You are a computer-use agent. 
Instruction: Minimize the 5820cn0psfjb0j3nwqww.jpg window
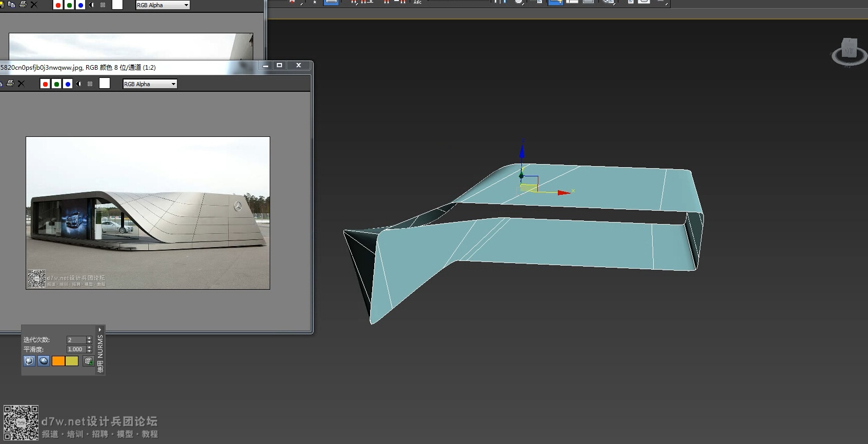point(266,66)
